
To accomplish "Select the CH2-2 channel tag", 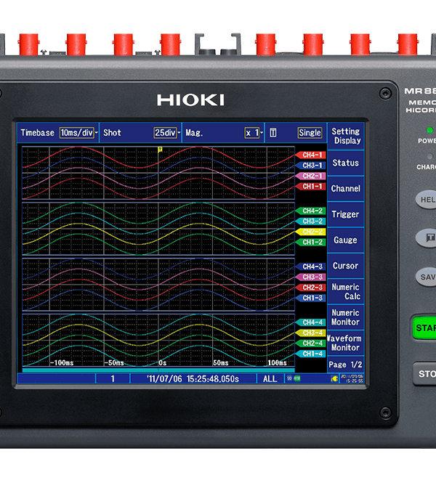I will pyautogui.click(x=311, y=232).
